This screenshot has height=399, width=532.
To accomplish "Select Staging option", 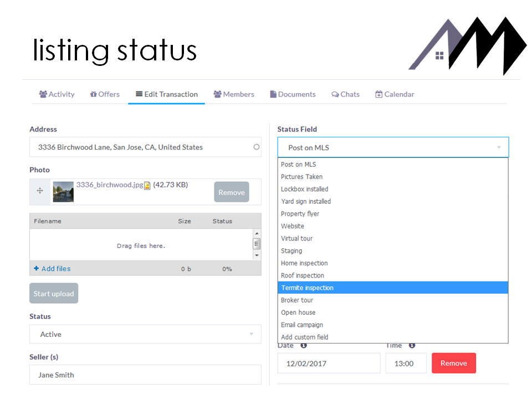I will coord(393,250).
